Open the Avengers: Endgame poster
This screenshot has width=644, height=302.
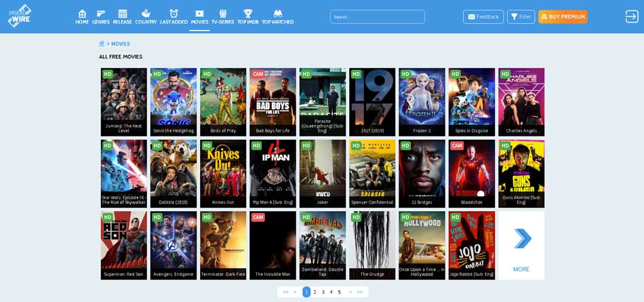174,246
